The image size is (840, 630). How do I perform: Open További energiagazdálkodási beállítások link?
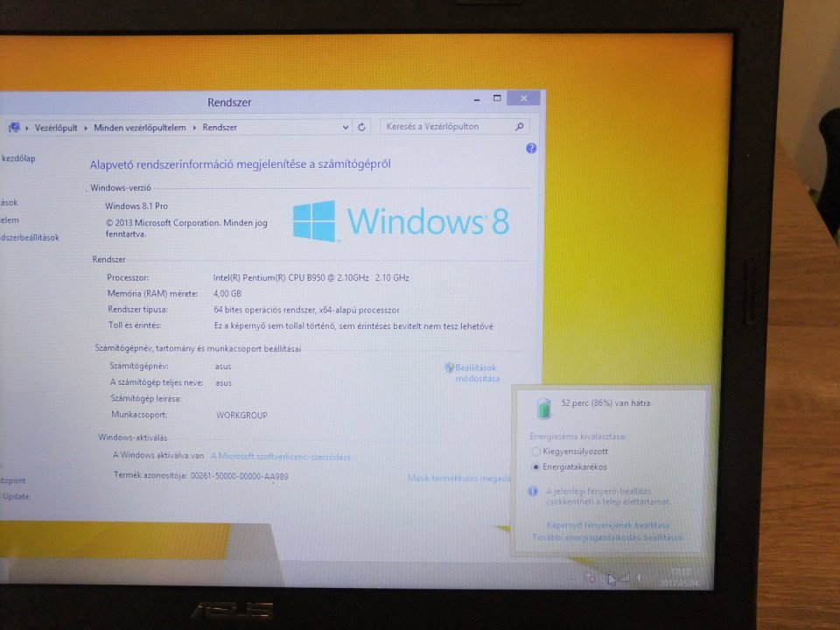(608, 537)
